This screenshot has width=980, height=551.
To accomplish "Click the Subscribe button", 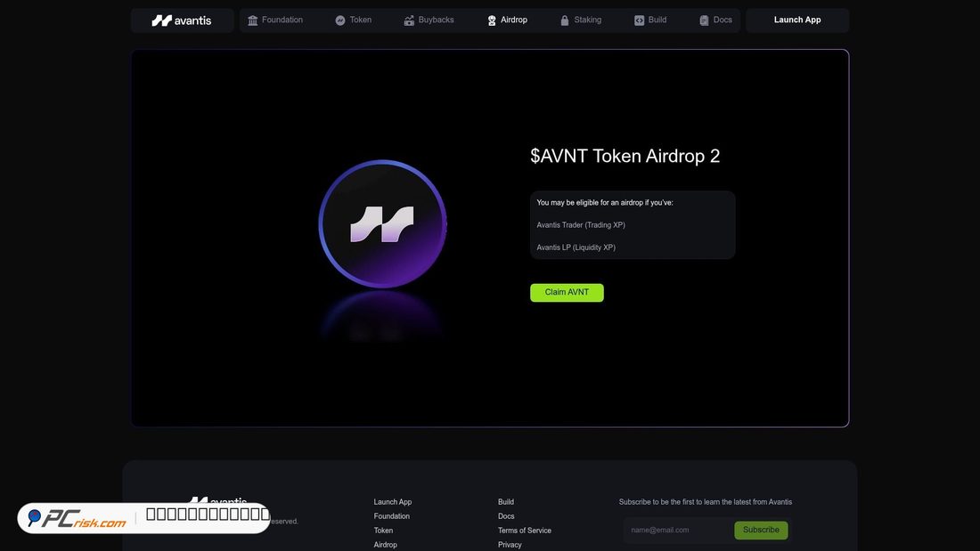I will pos(761,530).
